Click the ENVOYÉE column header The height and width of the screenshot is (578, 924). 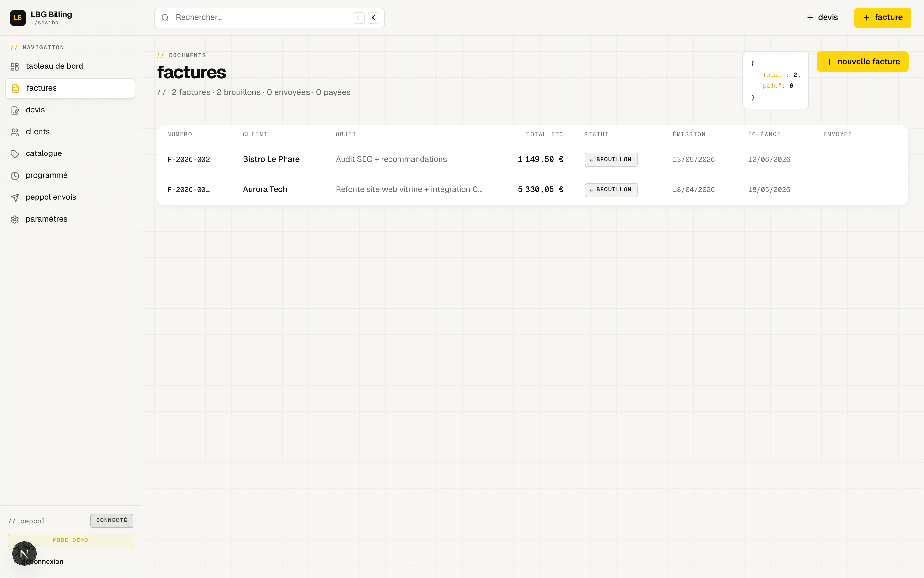click(838, 134)
